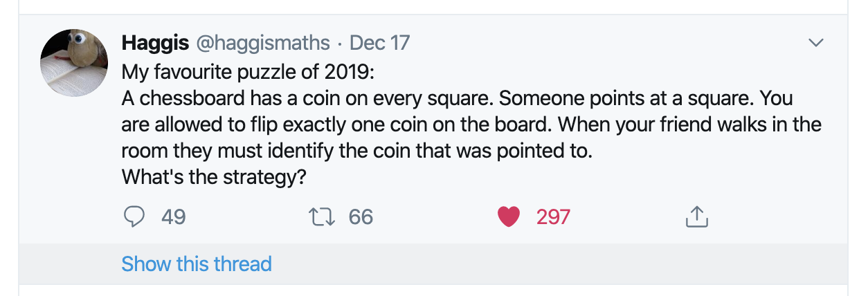
Task: Click the separator dot before Dec 17
Action: click(x=340, y=43)
